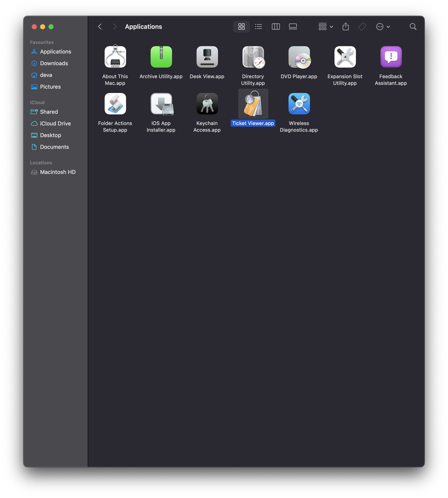Open Pictures in the sidebar
448x498 pixels.
tap(55, 87)
